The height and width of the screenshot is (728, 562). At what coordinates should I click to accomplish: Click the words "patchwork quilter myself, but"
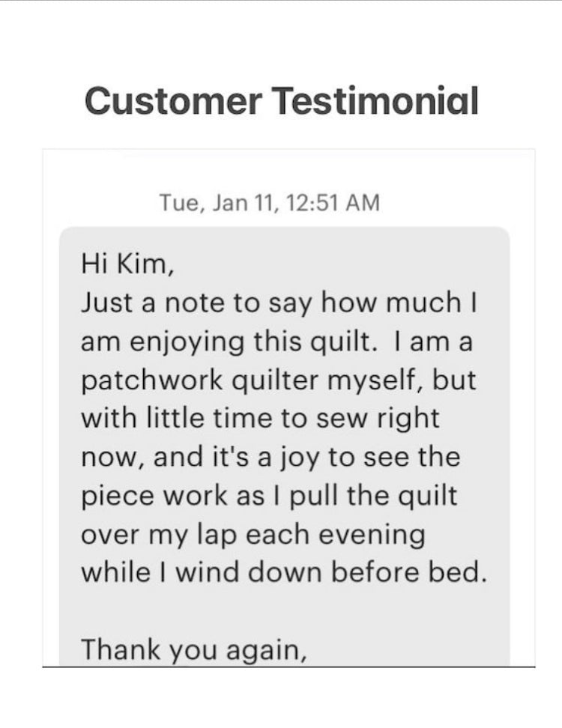(277, 381)
